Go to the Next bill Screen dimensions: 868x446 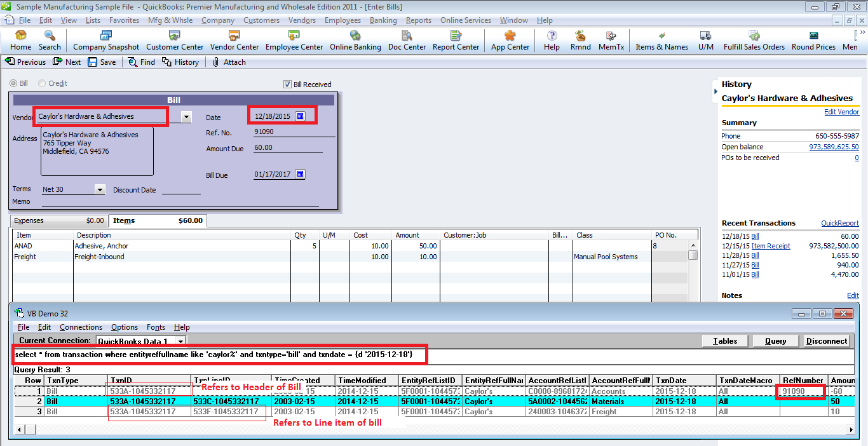click(x=67, y=62)
